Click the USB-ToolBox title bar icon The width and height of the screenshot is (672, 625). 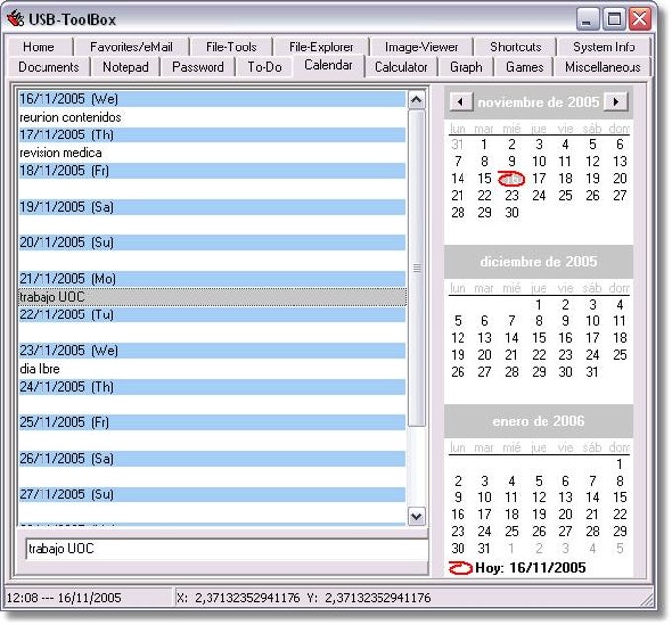(15, 19)
